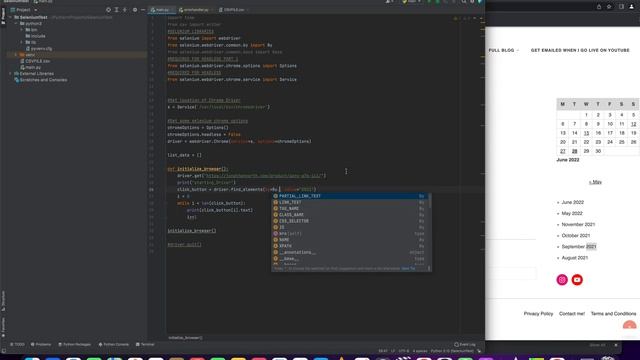This screenshot has width=640, height=360.
Task: Collapse the python3 folder
Action: [16, 24]
